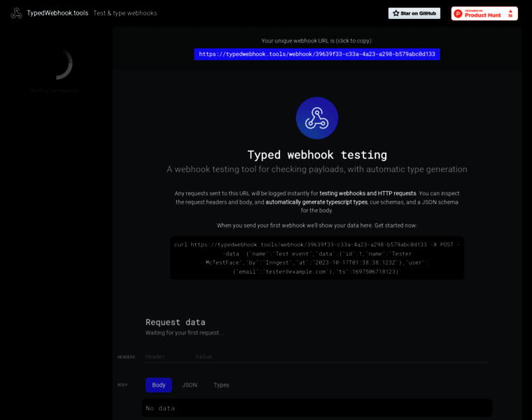Click the "A webhook testing tool" subtitle

pos(317,169)
